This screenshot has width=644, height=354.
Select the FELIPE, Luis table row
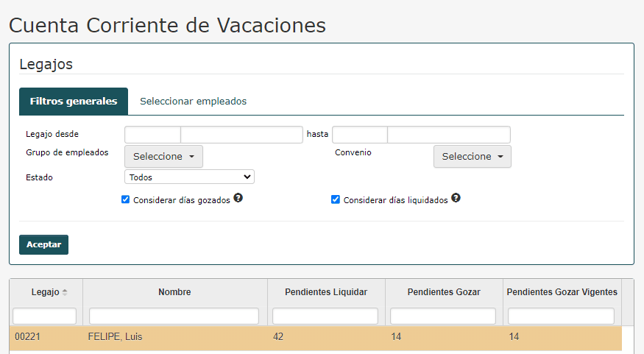point(316,337)
